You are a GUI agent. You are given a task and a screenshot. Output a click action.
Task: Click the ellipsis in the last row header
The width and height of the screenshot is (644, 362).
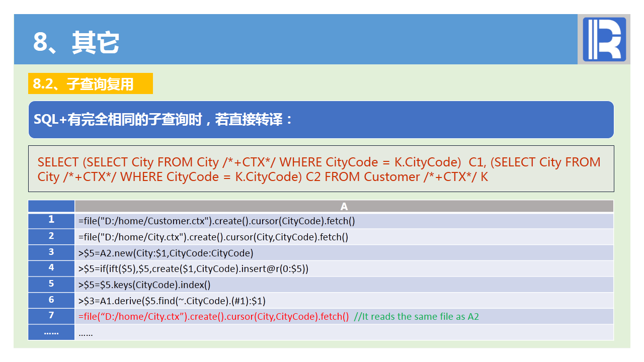pos(51,333)
